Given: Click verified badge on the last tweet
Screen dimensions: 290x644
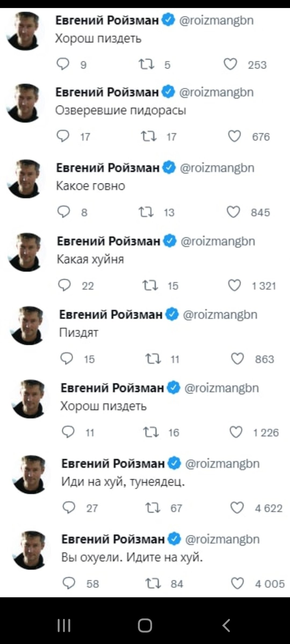Looking at the screenshot, I should tap(174, 539).
